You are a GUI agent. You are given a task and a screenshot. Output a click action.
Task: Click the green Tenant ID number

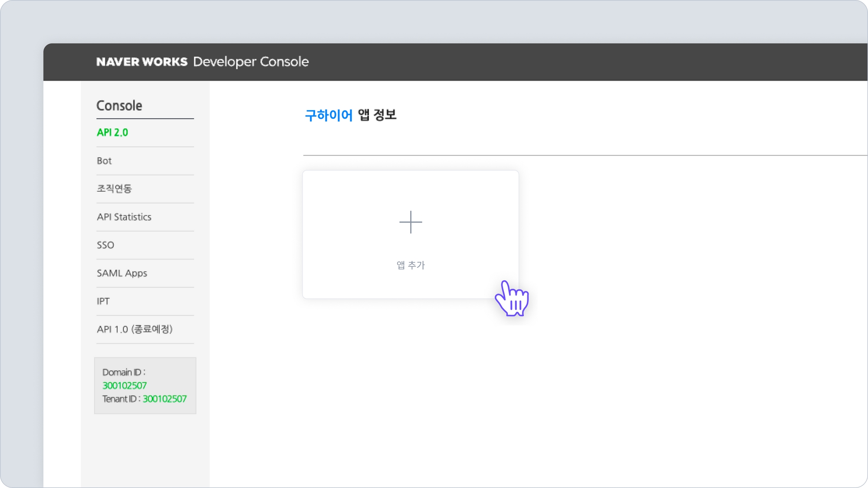[x=164, y=399]
